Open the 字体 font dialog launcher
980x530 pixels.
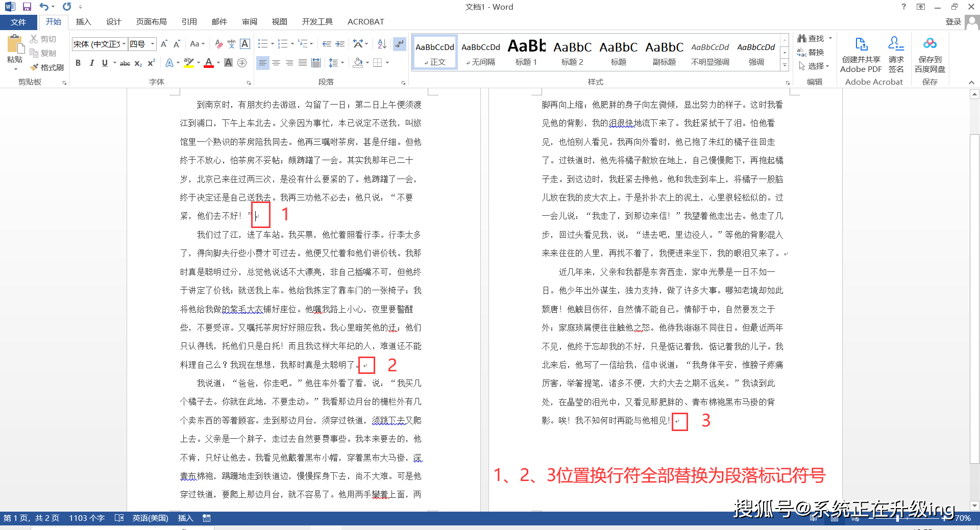pos(249,83)
